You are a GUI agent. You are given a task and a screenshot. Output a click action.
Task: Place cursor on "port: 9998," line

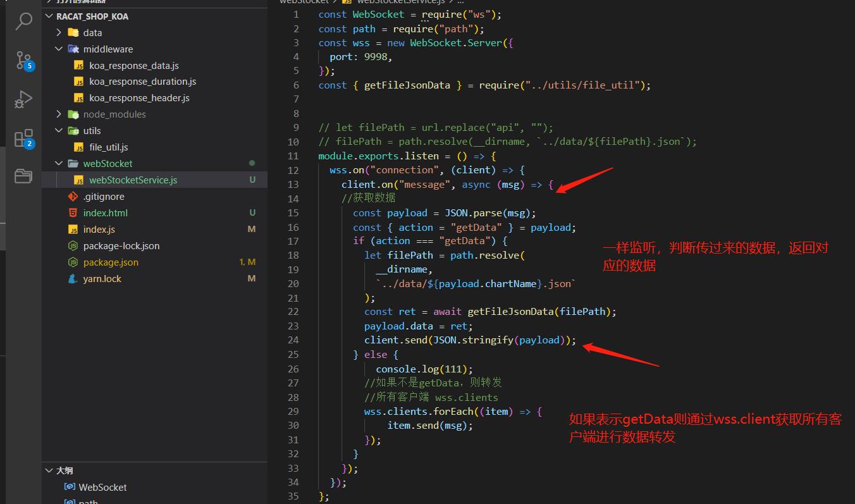[360, 57]
